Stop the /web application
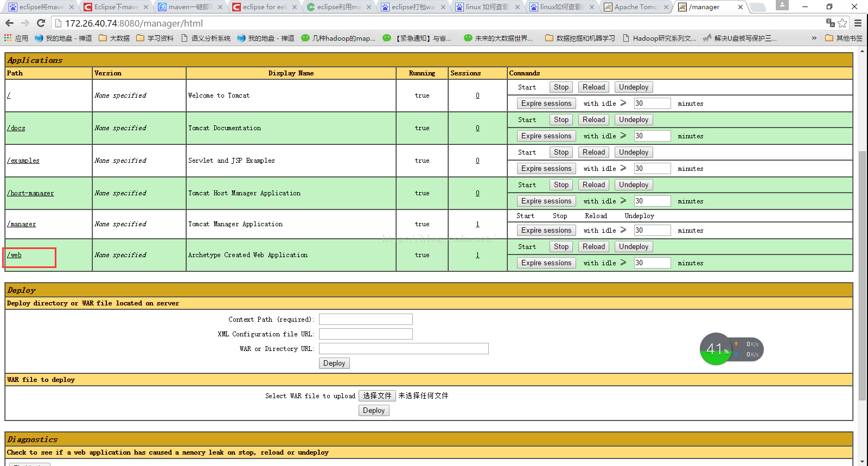Viewport: 868px width, 466px height. point(561,247)
